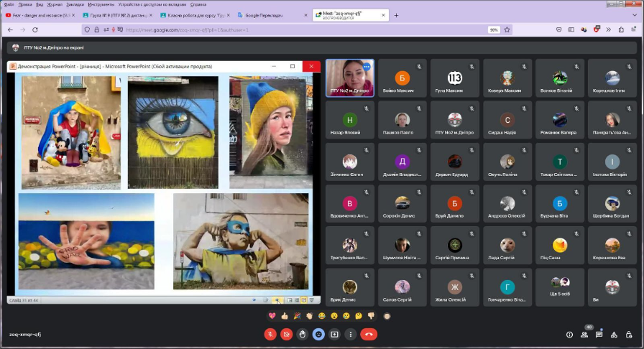Reload the current page
The image size is (644, 349).
(x=35, y=29)
